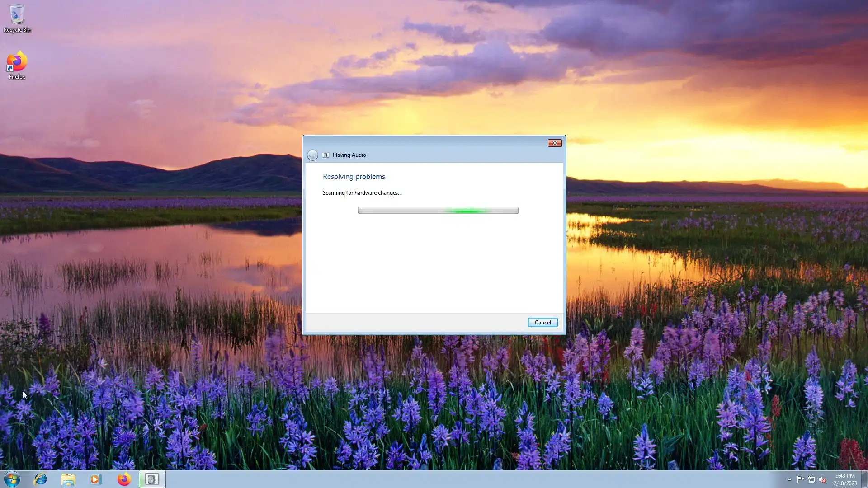Viewport: 868px width, 488px height.
Task: Click the network tray icon
Action: 811,479
